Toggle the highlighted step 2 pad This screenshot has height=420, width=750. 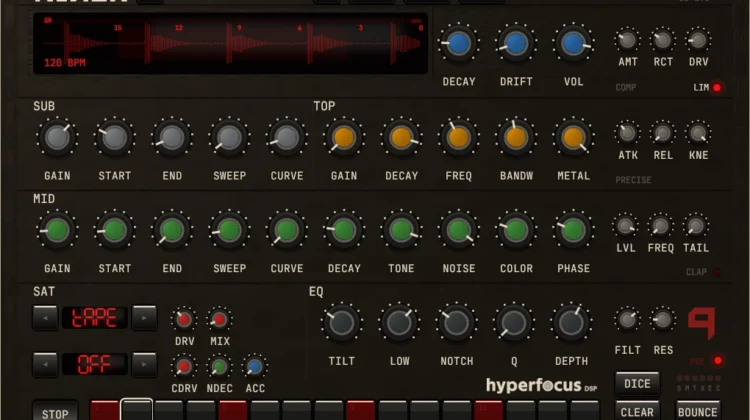coord(136,410)
